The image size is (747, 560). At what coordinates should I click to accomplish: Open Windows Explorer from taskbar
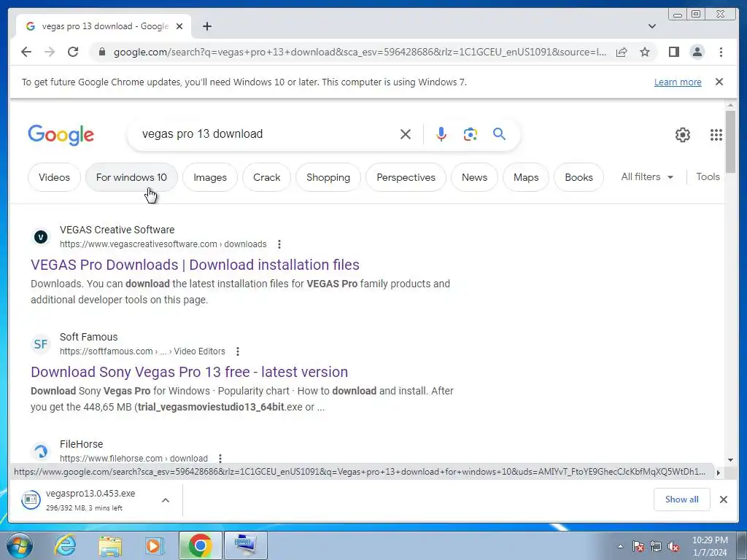pos(110,545)
